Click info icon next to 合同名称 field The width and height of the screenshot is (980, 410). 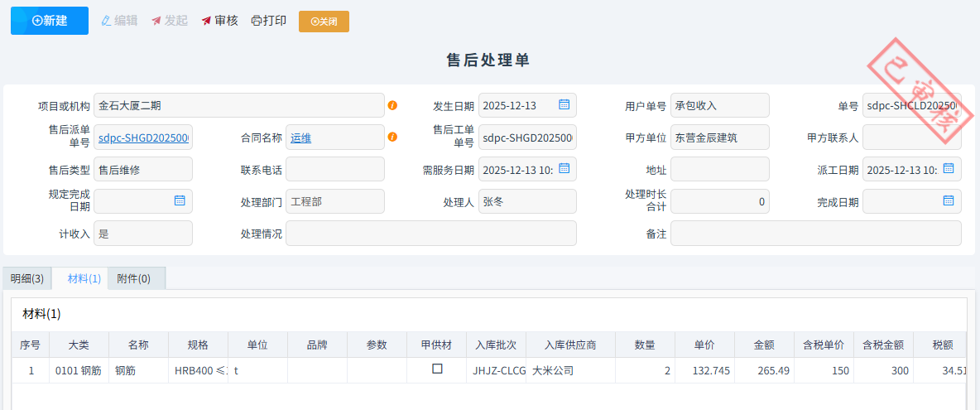[392, 137]
